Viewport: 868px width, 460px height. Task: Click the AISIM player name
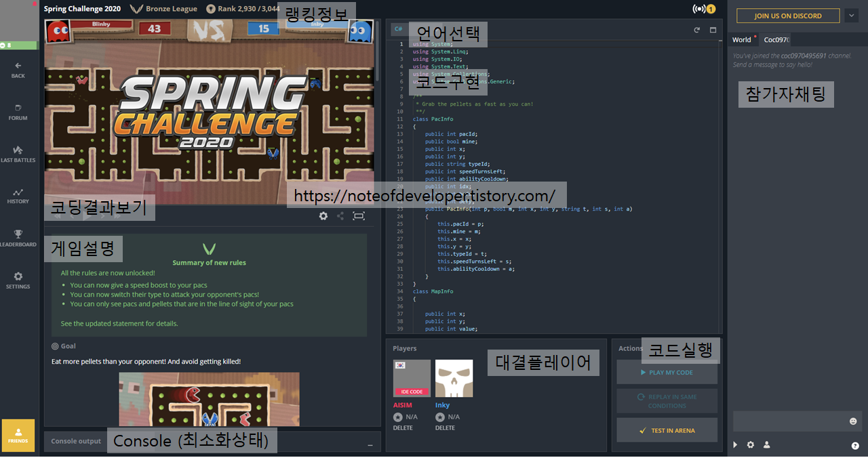(403, 405)
